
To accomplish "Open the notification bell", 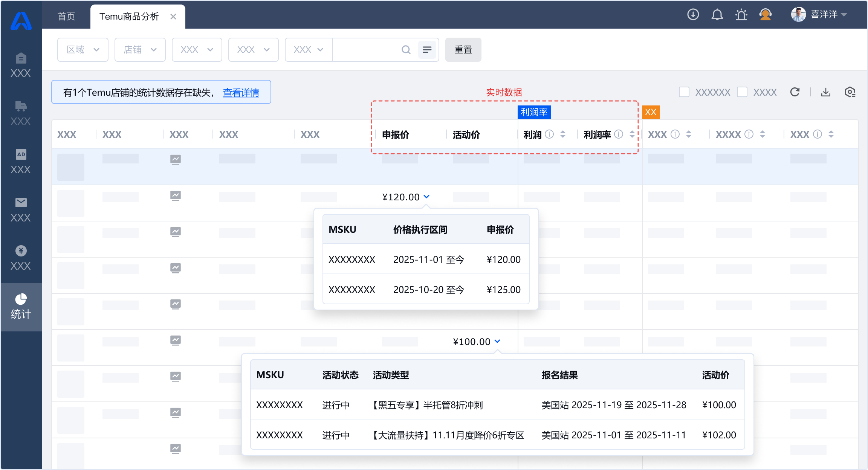I will pos(717,15).
